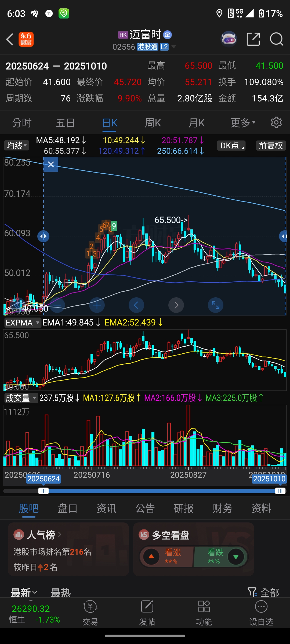This screenshot has width=290, height=644.
Task: Tap 设自选 add to watchlist
Action: tap(261, 613)
